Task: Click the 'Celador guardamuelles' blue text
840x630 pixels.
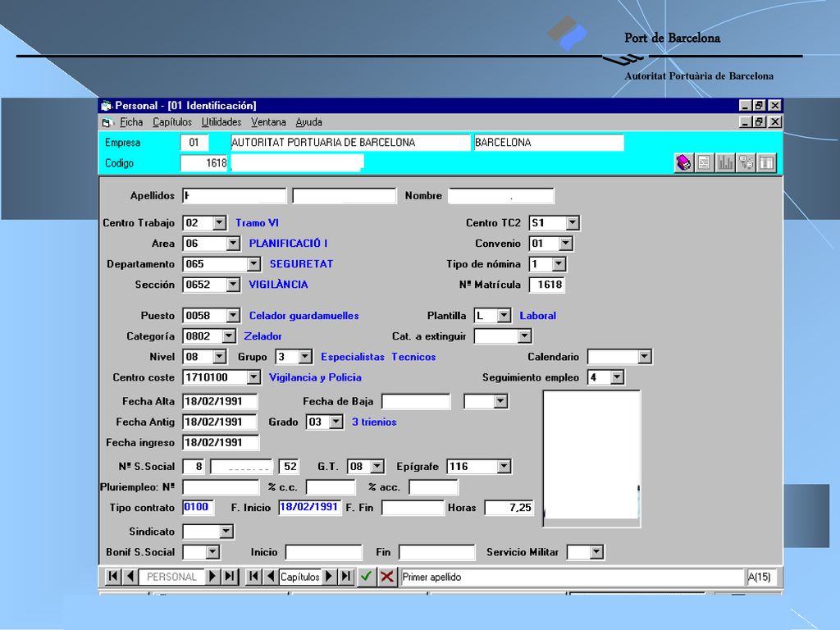Action: coord(304,316)
